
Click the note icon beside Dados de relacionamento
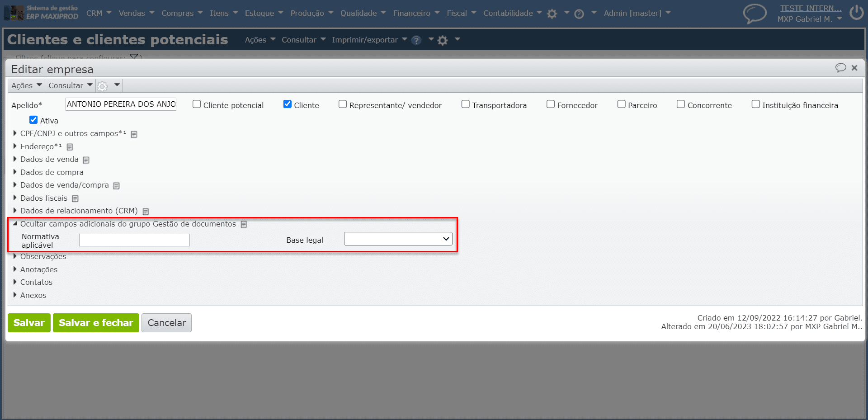point(146,212)
